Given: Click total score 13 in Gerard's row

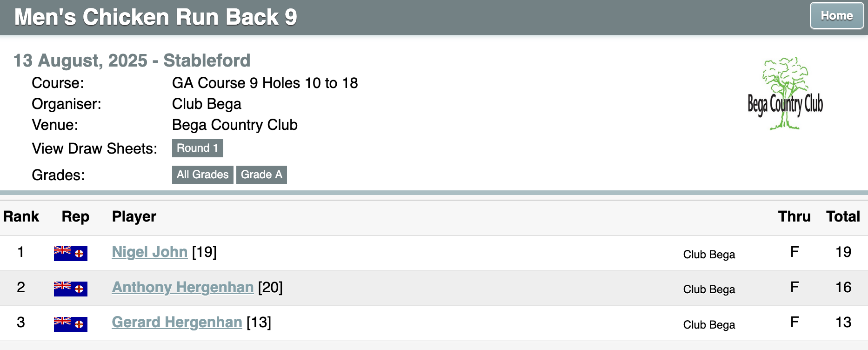Looking at the screenshot, I should [843, 322].
